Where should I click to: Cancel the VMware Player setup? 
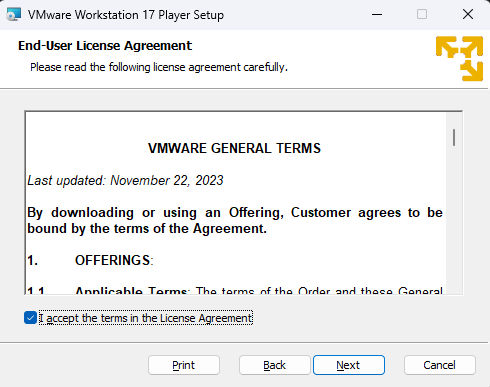coord(439,365)
